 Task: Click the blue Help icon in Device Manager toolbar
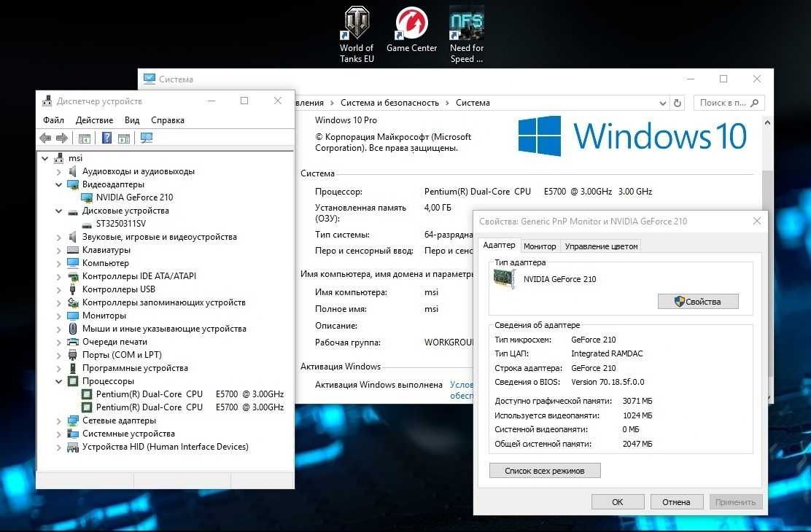point(106,138)
